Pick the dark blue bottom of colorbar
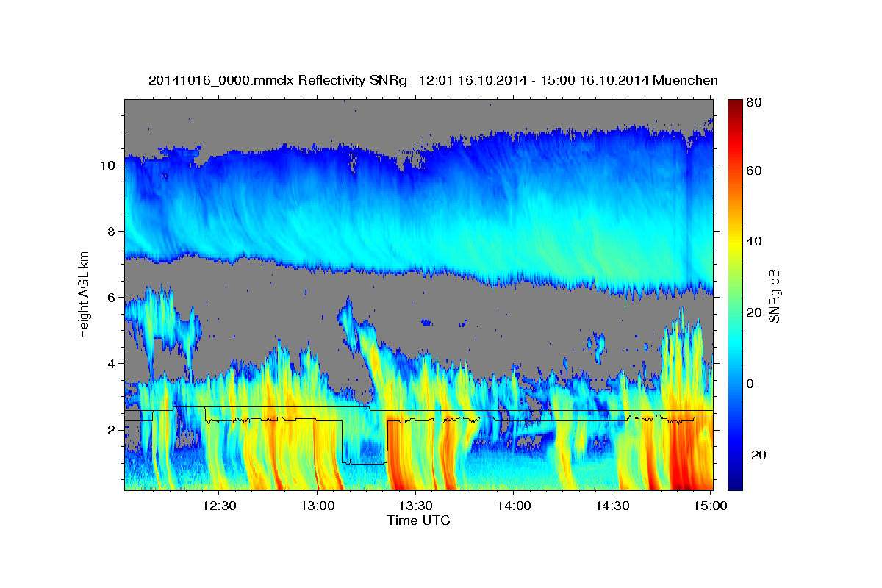Image resolution: width=882 pixels, height=588 pixels. click(x=735, y=484)
